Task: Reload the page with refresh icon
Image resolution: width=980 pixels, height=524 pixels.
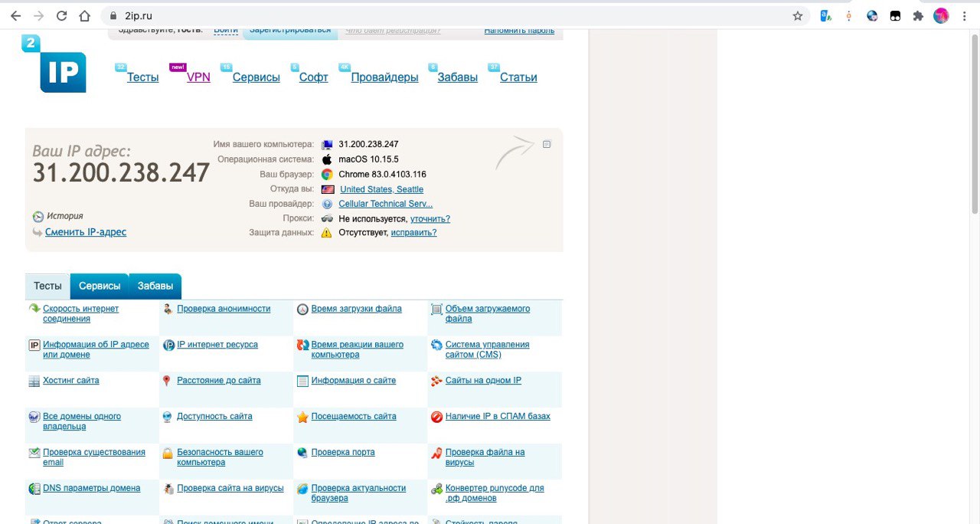Action: pos(61,15)
